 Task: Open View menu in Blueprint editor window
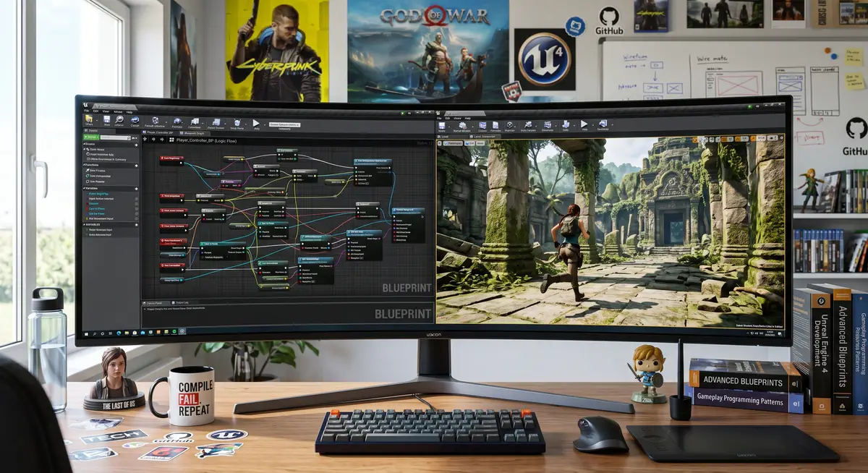tap(106, 111)
